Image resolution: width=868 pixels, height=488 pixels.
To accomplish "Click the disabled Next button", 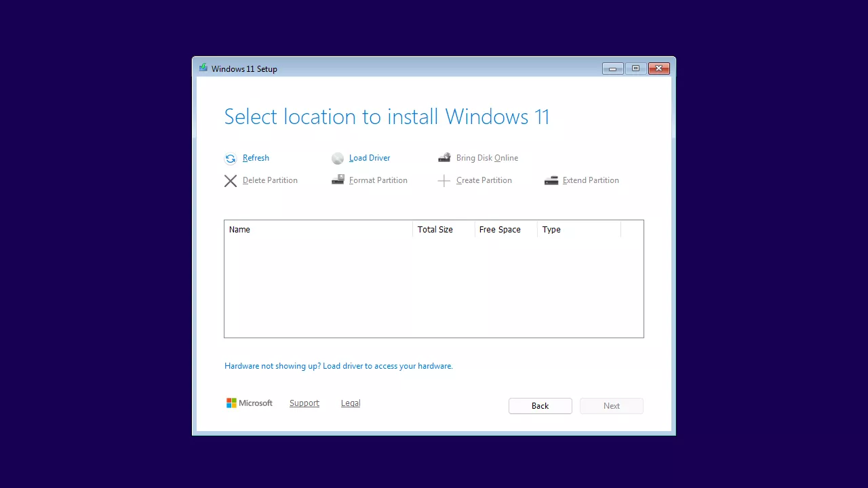I will coord(611,405).
